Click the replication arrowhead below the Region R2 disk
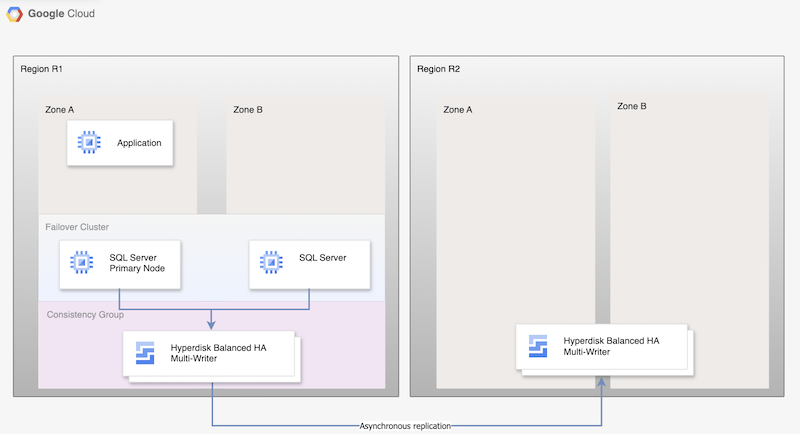This screenshot has height=434, width=800. click(603, 381)
